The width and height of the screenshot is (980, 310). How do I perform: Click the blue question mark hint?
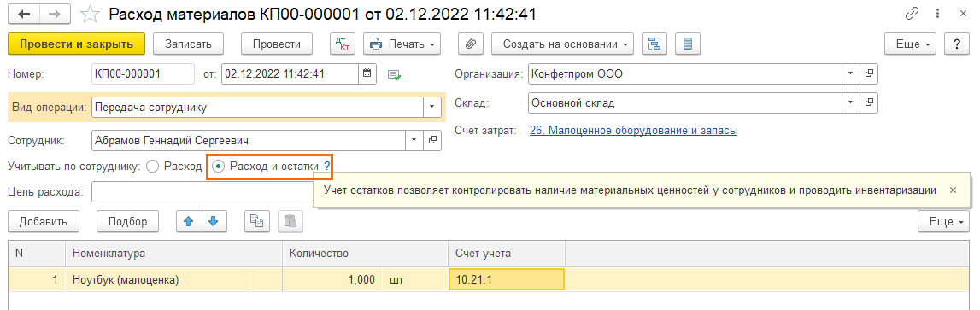327,167
